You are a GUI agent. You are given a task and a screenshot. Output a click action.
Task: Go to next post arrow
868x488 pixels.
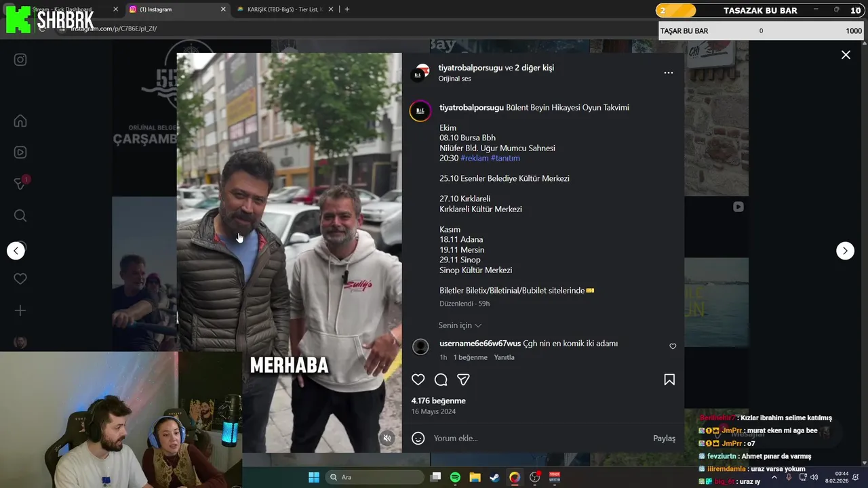point(845,251)
